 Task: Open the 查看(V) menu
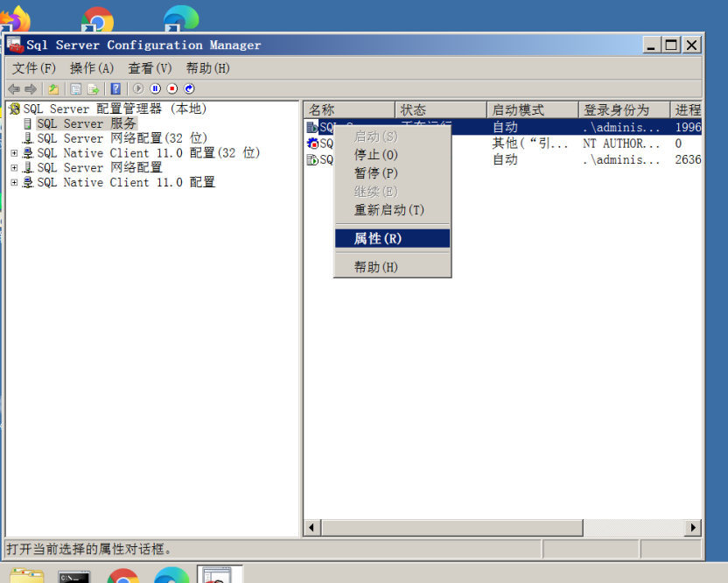coord(150,68)
